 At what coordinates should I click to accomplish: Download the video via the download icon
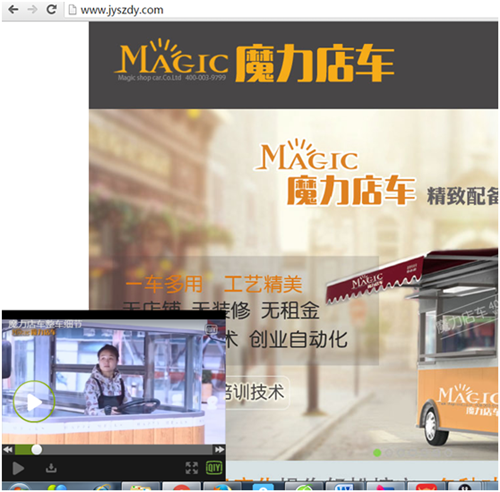tap(51, 468)
